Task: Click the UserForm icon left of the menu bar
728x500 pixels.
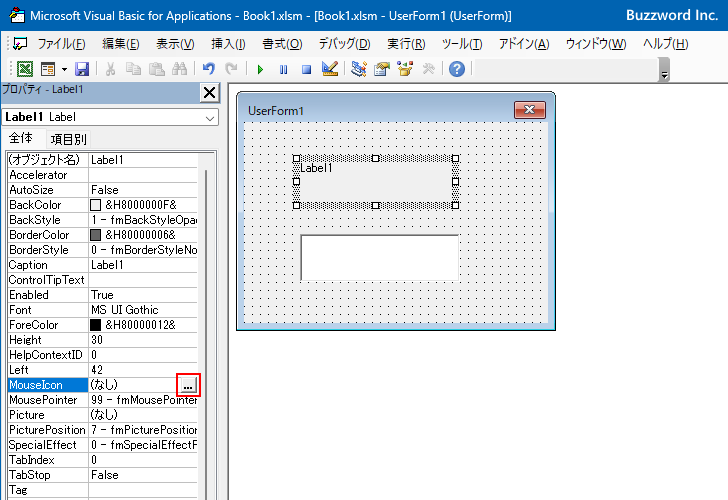Action: [x=20, y=44]
